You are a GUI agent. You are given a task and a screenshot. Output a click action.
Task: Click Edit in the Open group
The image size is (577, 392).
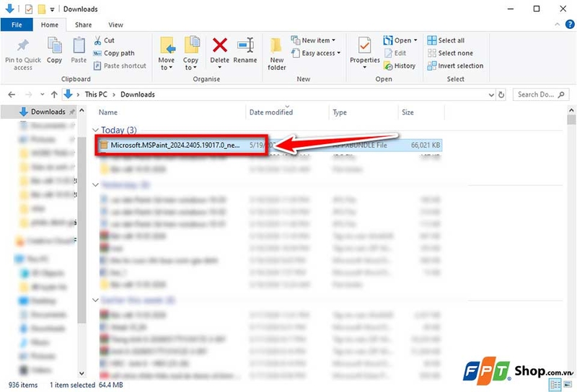(x=395, y=53)
